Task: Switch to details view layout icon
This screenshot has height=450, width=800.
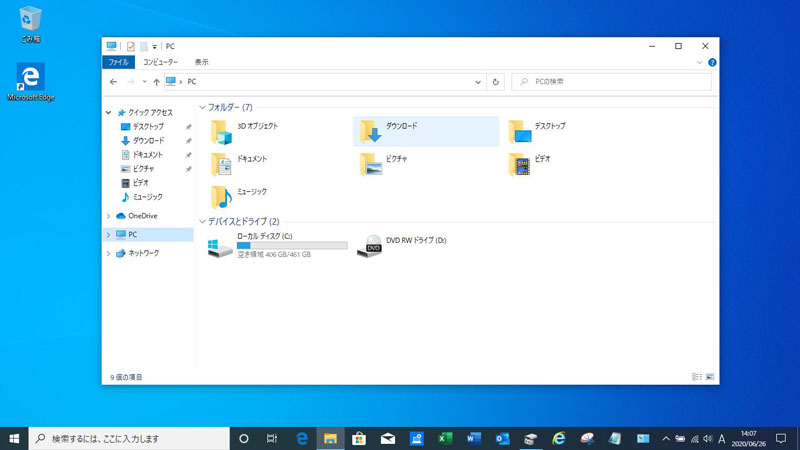Action: [x=697, y=377]
